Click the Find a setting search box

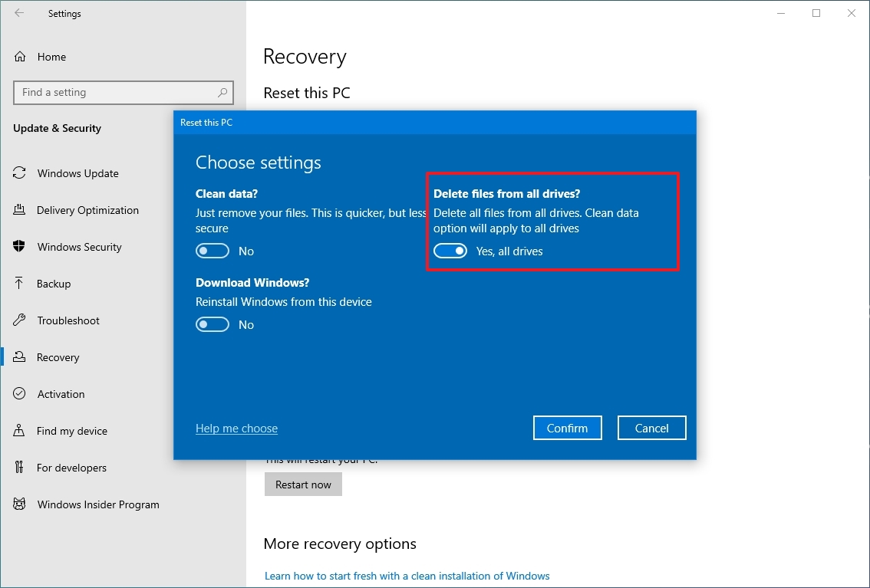point(124,93)
